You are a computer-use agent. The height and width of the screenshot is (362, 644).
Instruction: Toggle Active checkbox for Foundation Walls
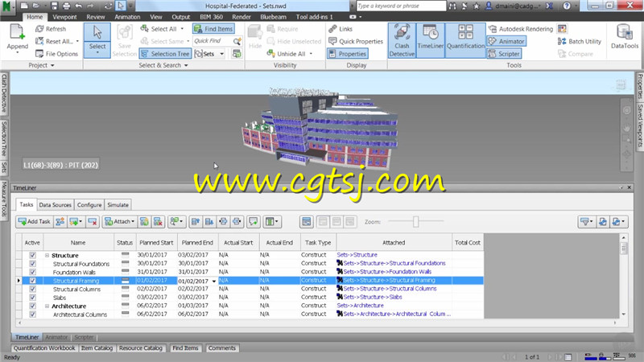[32, 272]
